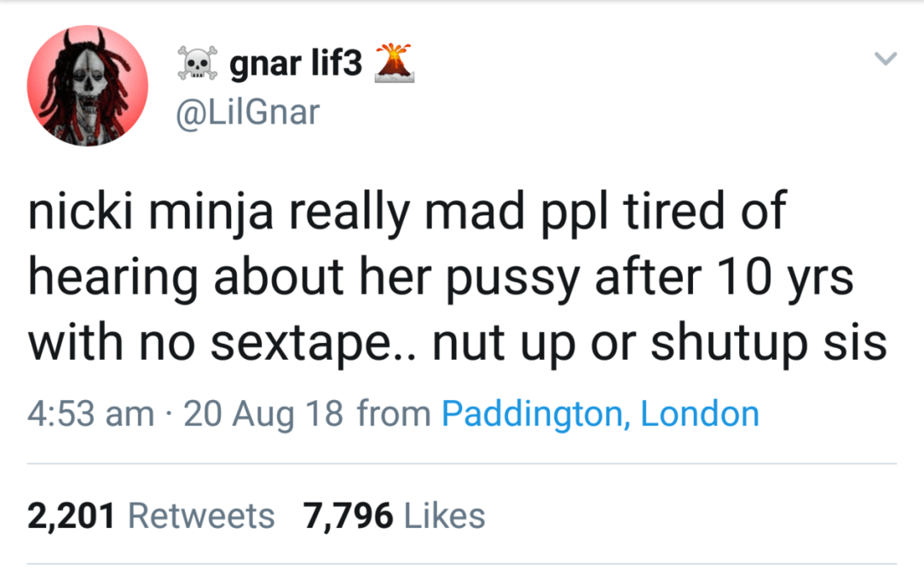Click the second line starting "hearing about"

point(440,277)
